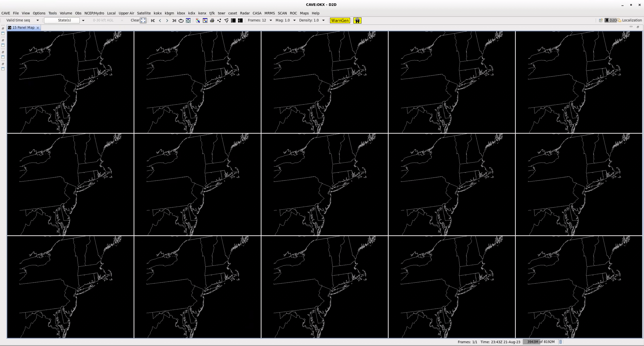
Task: Switch to multi-panel layout icon
Action: point(240,20)
